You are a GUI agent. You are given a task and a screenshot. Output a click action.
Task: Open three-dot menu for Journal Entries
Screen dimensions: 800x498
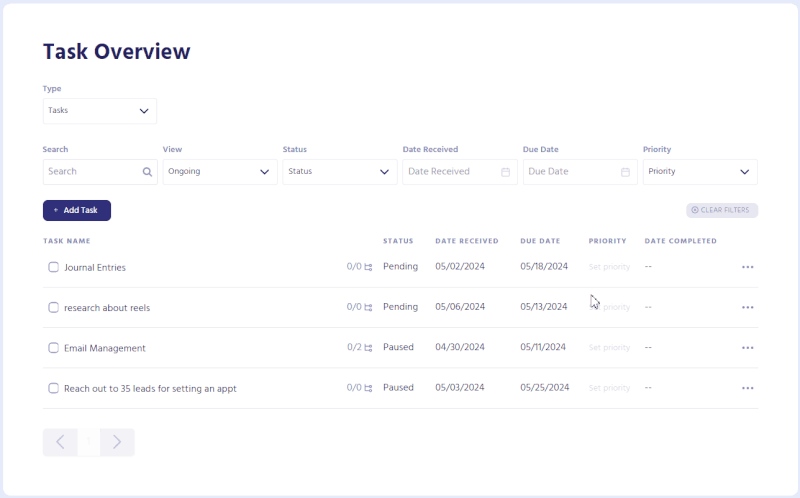coord(747,267)
